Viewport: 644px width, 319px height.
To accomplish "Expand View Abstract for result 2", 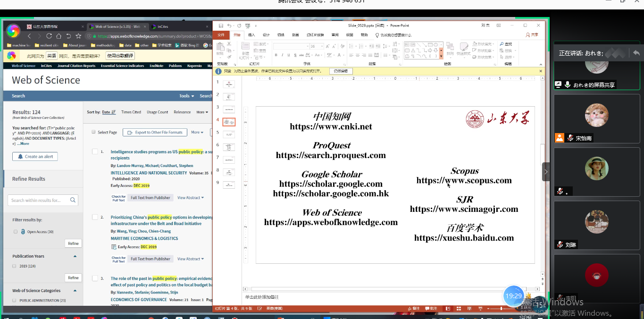I will click(x=191, y=259).
